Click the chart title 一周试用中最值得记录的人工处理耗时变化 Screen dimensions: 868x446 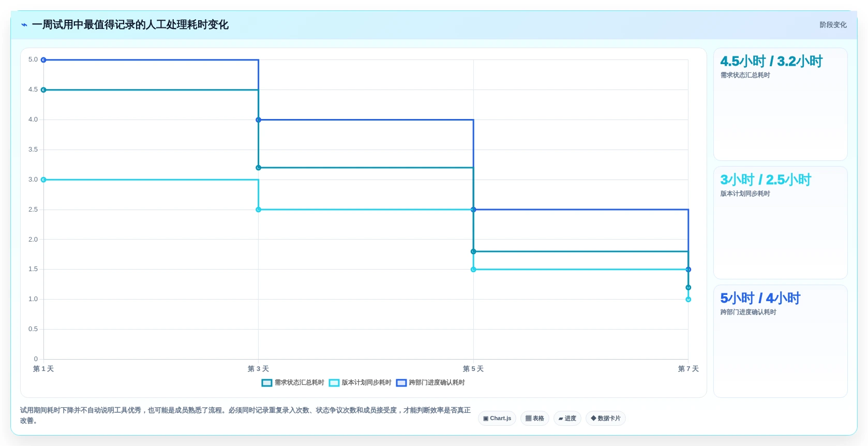click(x=130, y=25)
